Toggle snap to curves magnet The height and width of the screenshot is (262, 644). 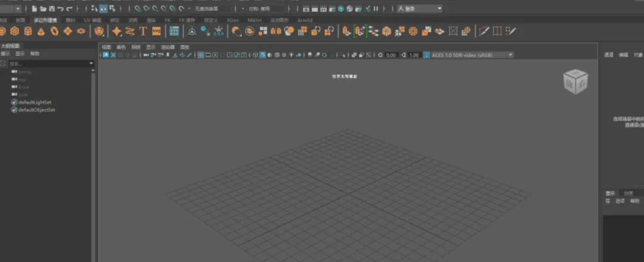click(x=146, y=8)
